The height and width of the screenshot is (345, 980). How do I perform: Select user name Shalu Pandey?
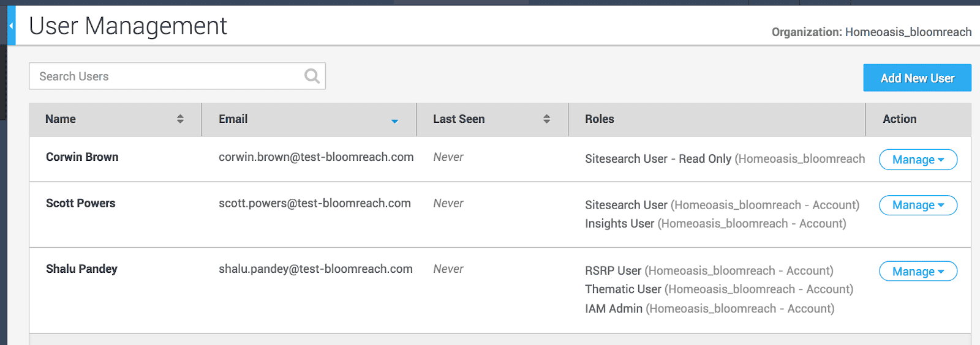click(x=81, y=269)
